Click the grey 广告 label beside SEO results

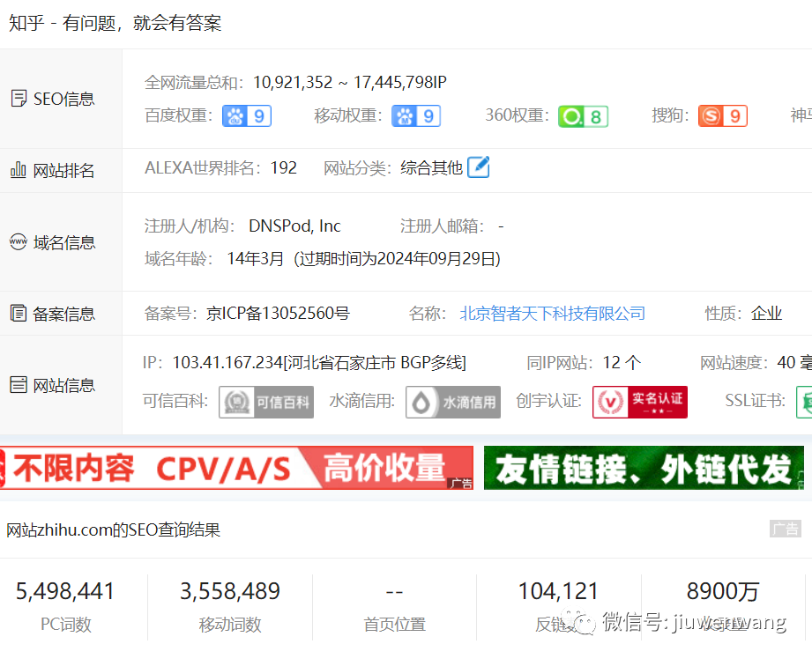click(785, 529)
